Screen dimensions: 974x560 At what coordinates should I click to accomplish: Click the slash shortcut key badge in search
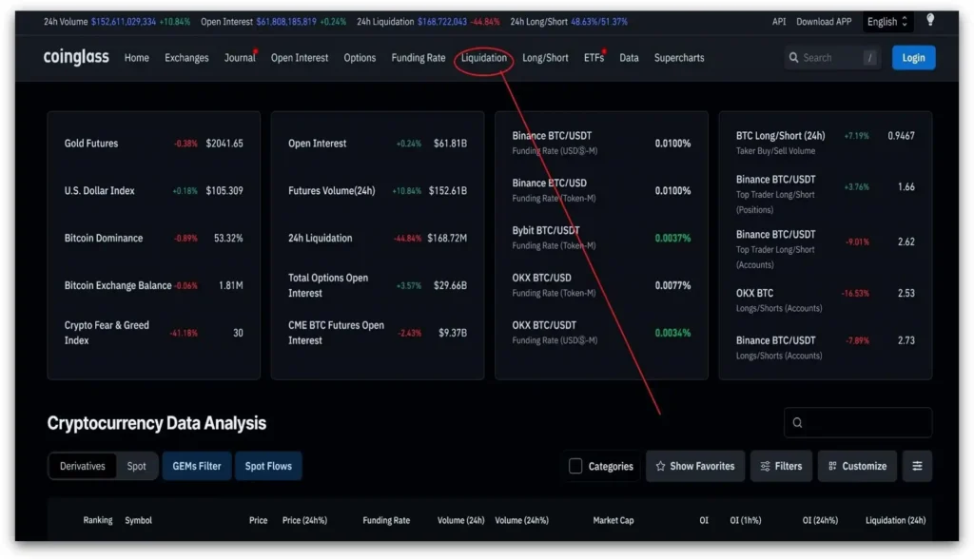click(x=869, y=58)
